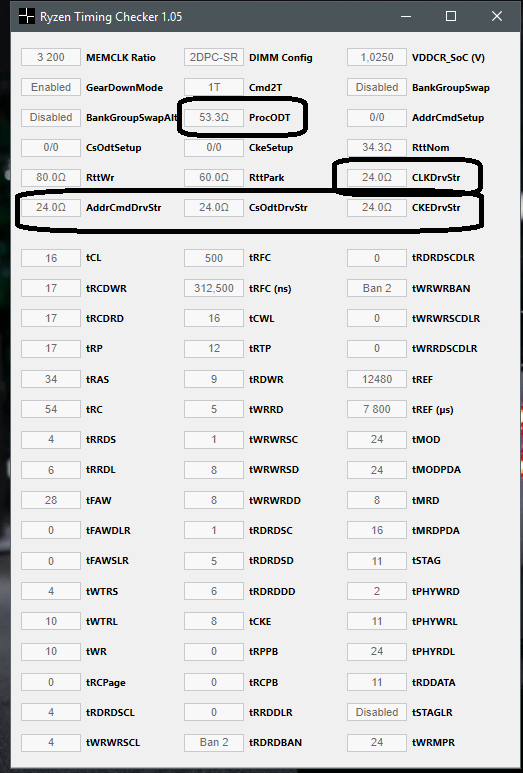Click the AddrCmdSetup value field
Viewport: 523px width, 773px height.
coord(377,117)
